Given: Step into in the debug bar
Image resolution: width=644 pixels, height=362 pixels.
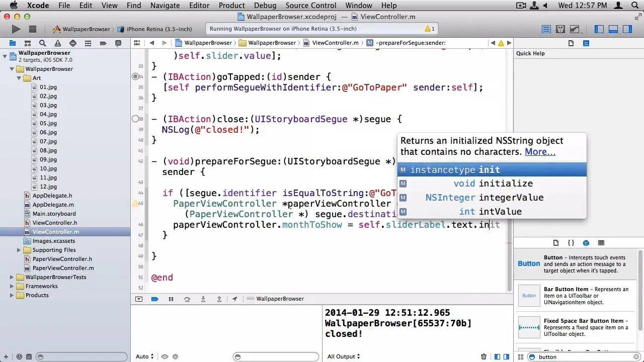Looking at the screenshot, I should 203,299.
